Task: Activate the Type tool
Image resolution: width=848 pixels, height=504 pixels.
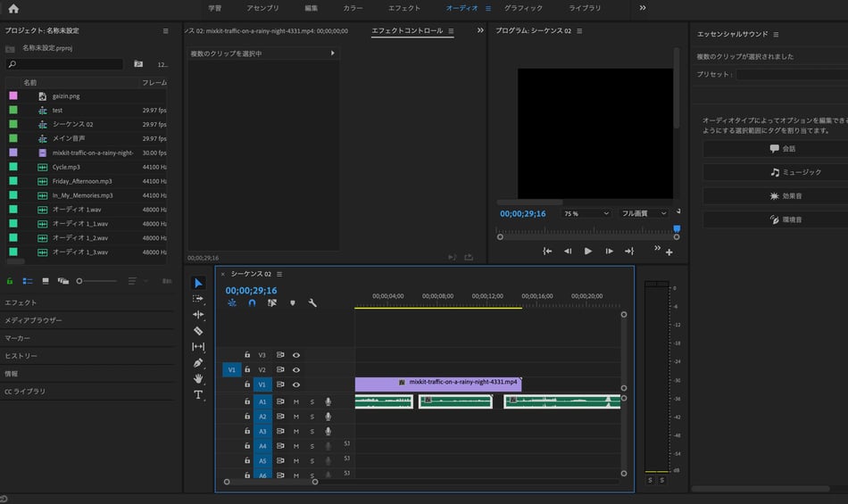Action: coord(198,394)
